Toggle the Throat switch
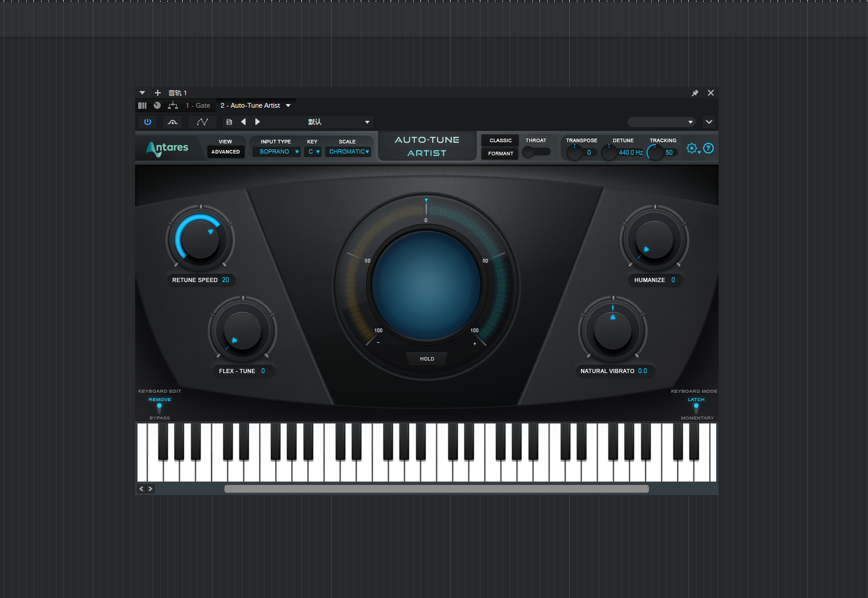Image resolution: width=868 pixels, height=598 pixels. coord(536,152)
